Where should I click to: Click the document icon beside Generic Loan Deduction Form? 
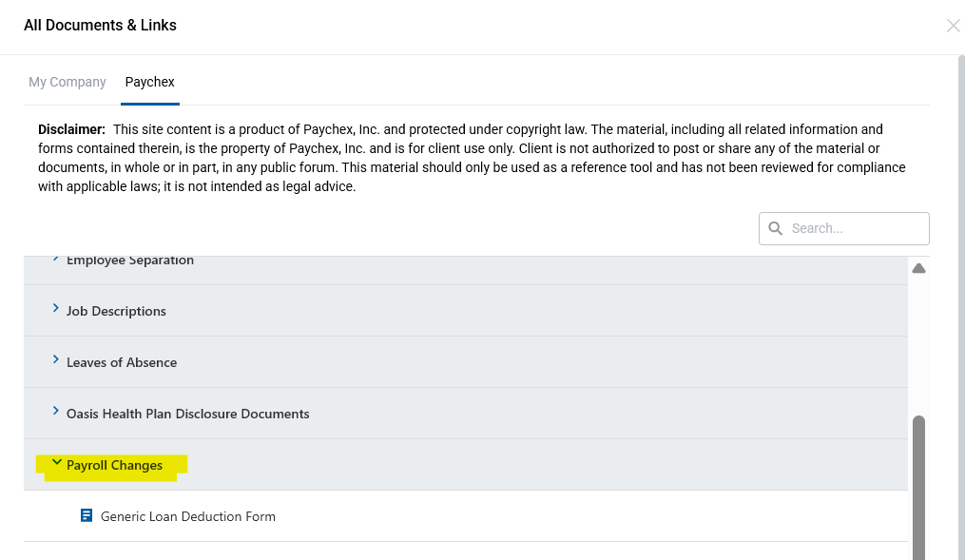pyautogui.click(x=87, y=515)
